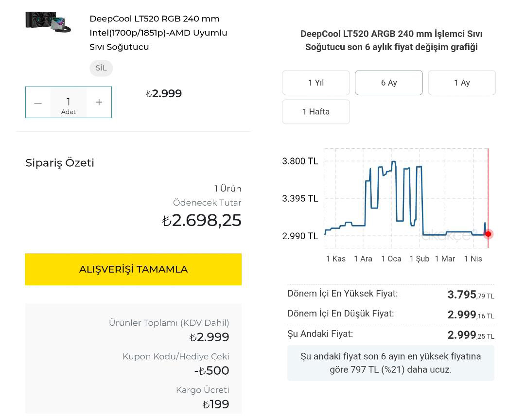Select the coupon discount -₺500 value
This screenshot has height=420, width=525.
coord(211,371)
